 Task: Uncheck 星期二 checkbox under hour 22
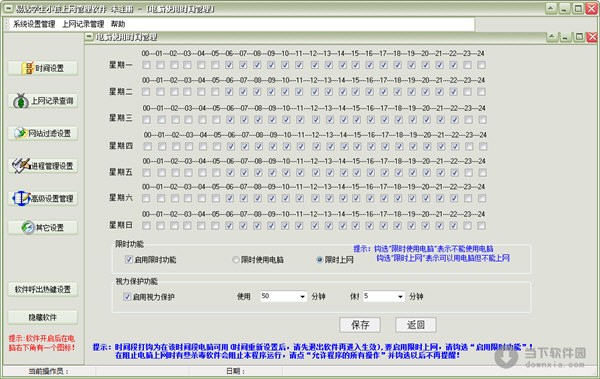tap(453, 92)
